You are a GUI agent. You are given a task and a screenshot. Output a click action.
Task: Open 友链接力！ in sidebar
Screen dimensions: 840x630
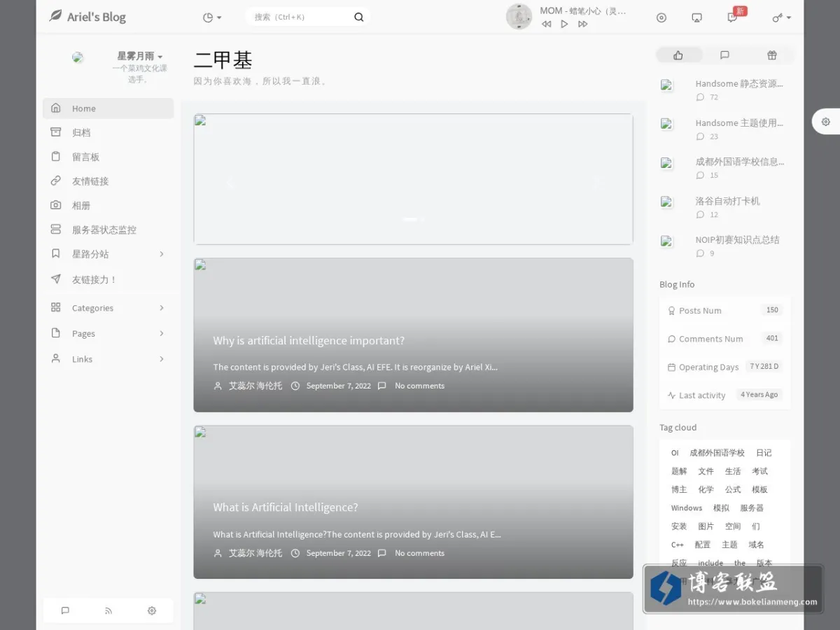tap(108, 279)
